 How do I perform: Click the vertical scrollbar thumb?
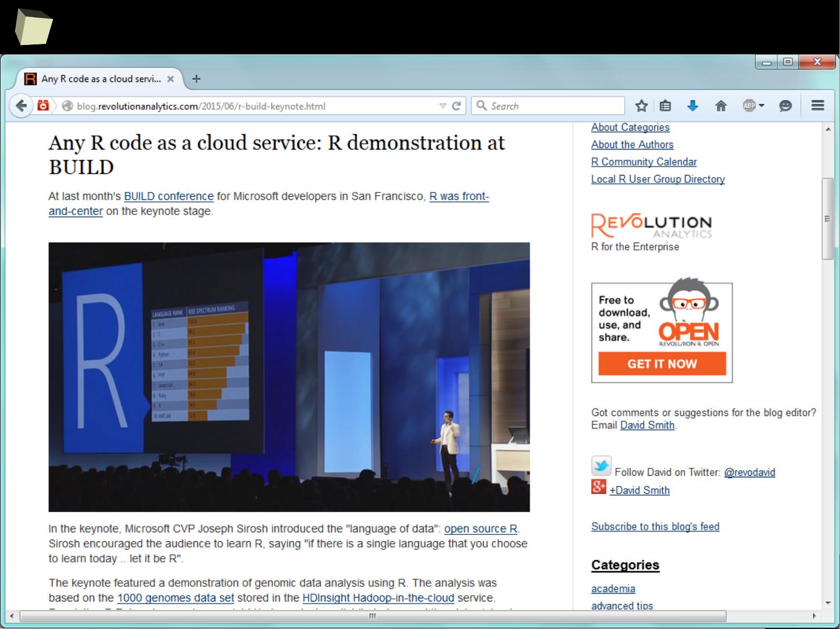[x=828, y=219]
